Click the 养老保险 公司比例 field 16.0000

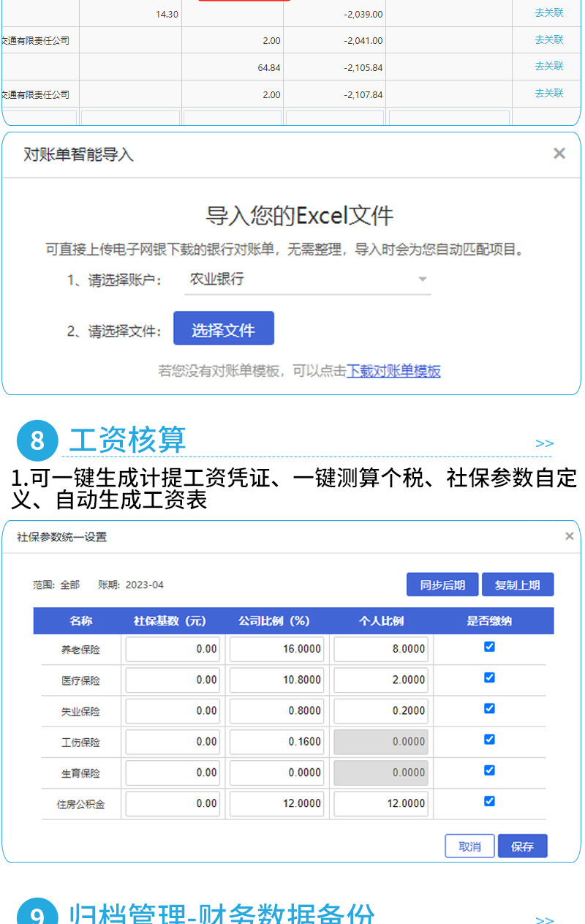(276, 649)
